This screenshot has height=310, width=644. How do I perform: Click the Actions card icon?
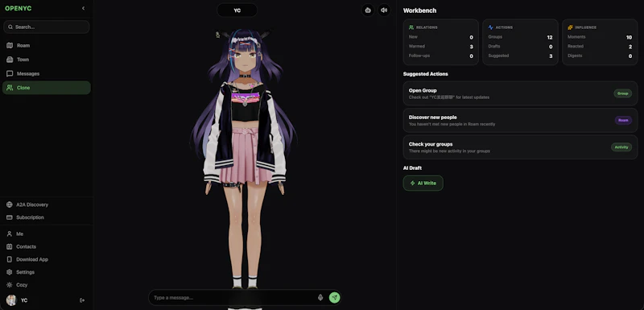[490, 27]
